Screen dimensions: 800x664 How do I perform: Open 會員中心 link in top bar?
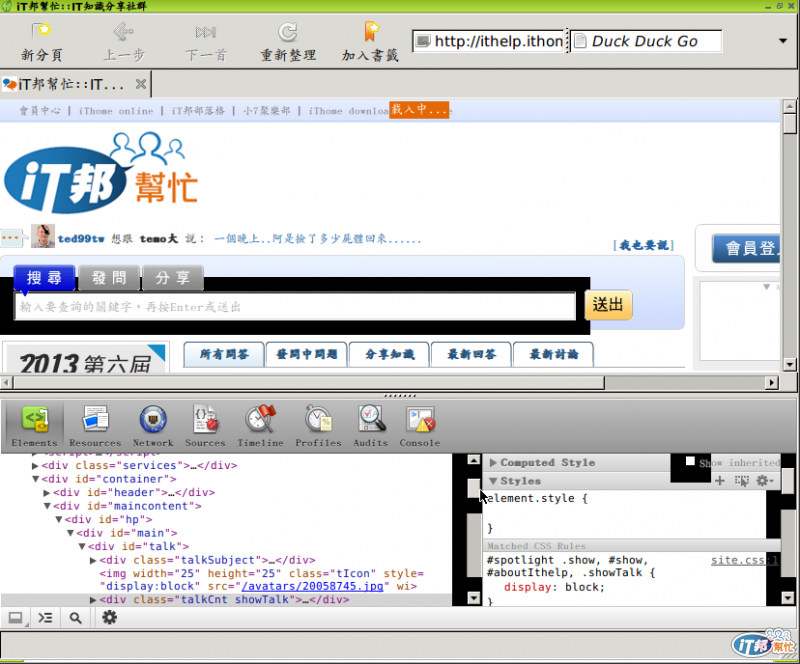39,111
